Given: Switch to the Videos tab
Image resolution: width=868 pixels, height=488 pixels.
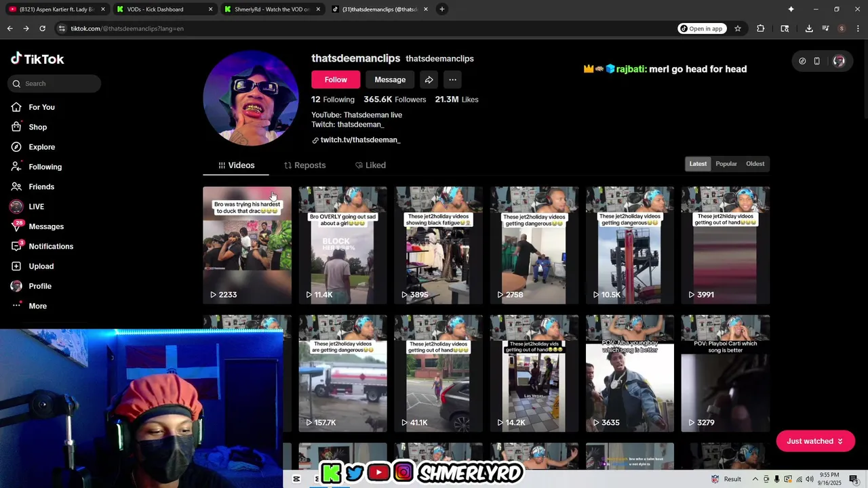Looking at the screenshot, I should click(236, 165).
